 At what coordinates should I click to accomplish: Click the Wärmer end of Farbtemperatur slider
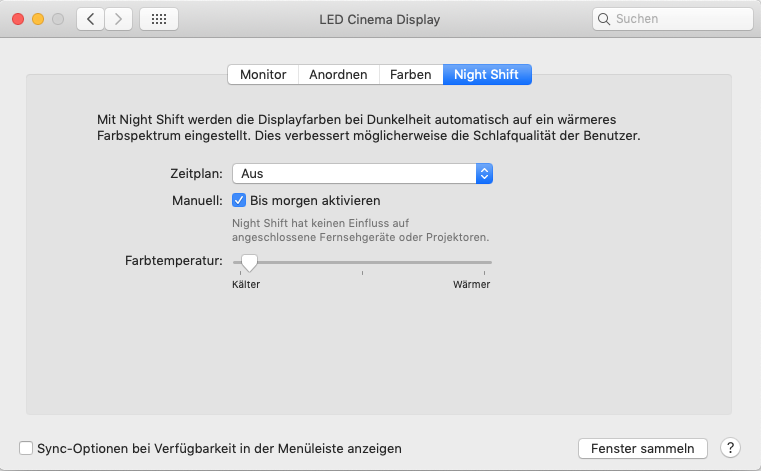484,263
